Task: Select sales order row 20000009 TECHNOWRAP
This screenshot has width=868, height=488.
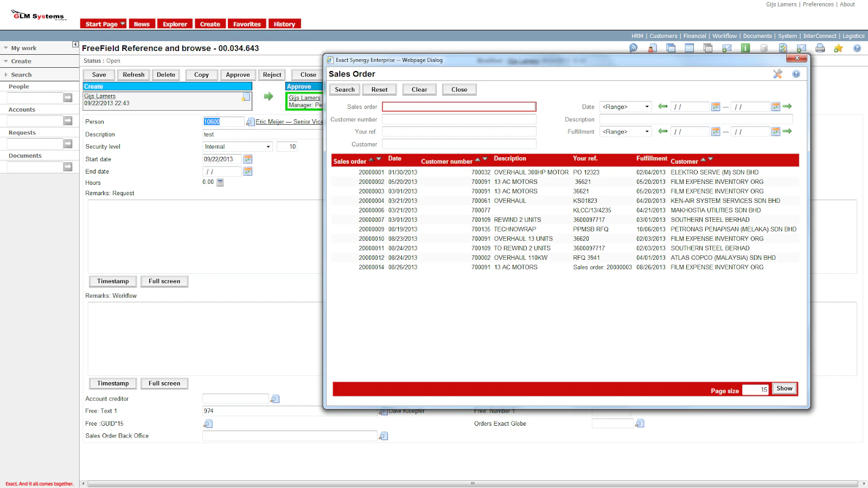Action: [565, 229]
